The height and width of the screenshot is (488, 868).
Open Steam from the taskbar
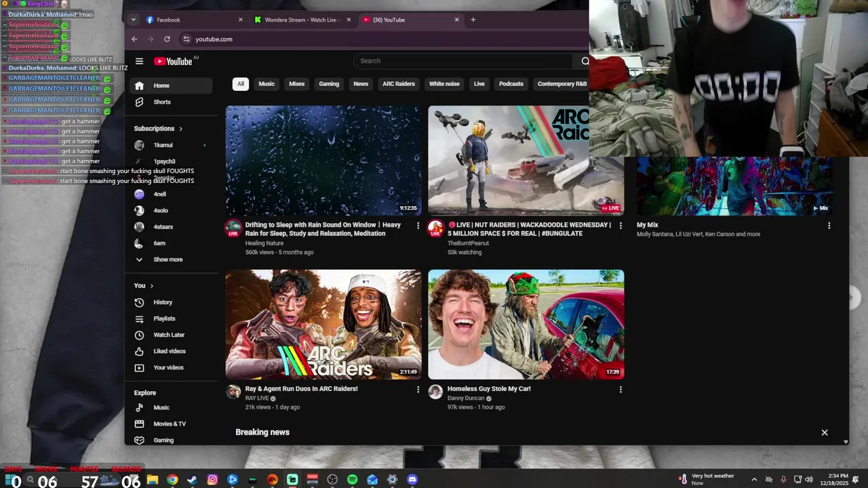(193, 480)
